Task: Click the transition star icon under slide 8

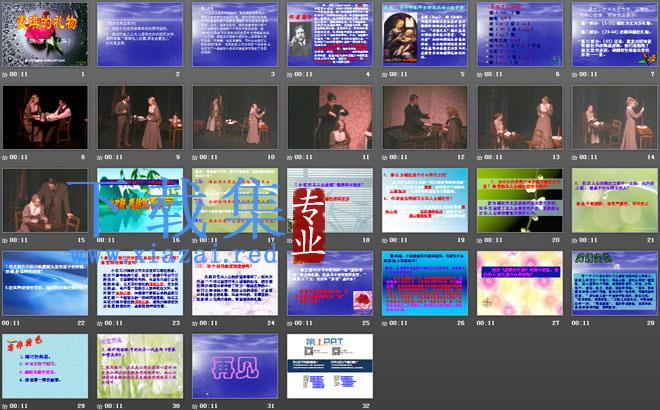Action: point(5,157)
